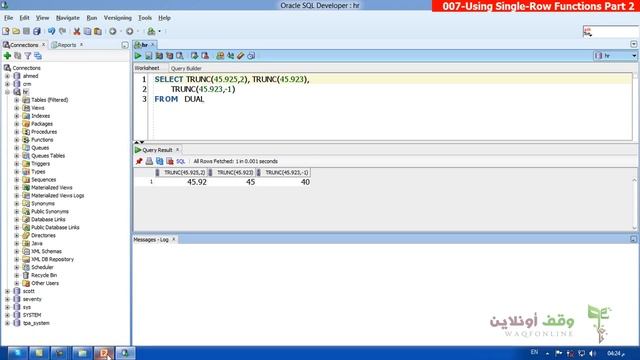
Task: Click the result cell containing 40
Action: (x=285, y=182)
